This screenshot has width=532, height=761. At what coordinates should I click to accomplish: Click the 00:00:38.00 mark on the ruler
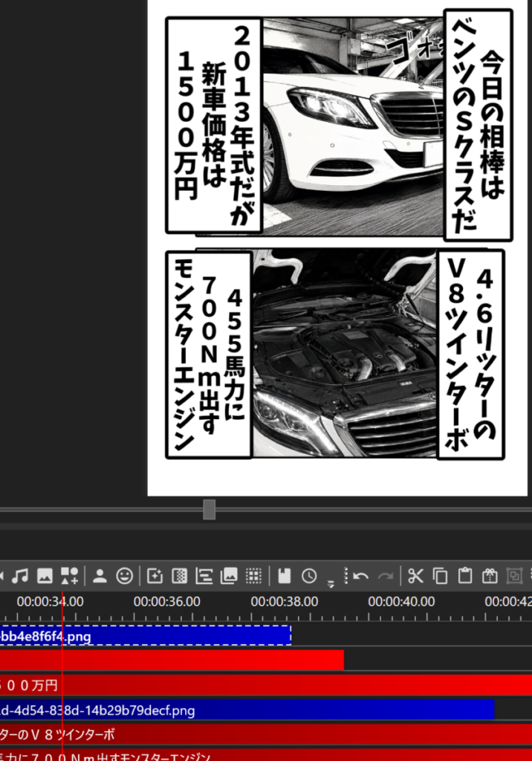click(285, 602)
